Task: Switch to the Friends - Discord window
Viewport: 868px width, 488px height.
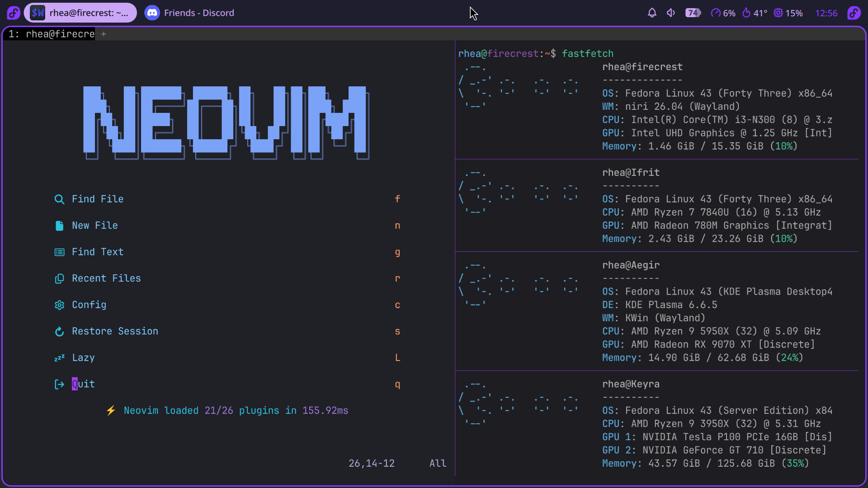Action: 189,13
